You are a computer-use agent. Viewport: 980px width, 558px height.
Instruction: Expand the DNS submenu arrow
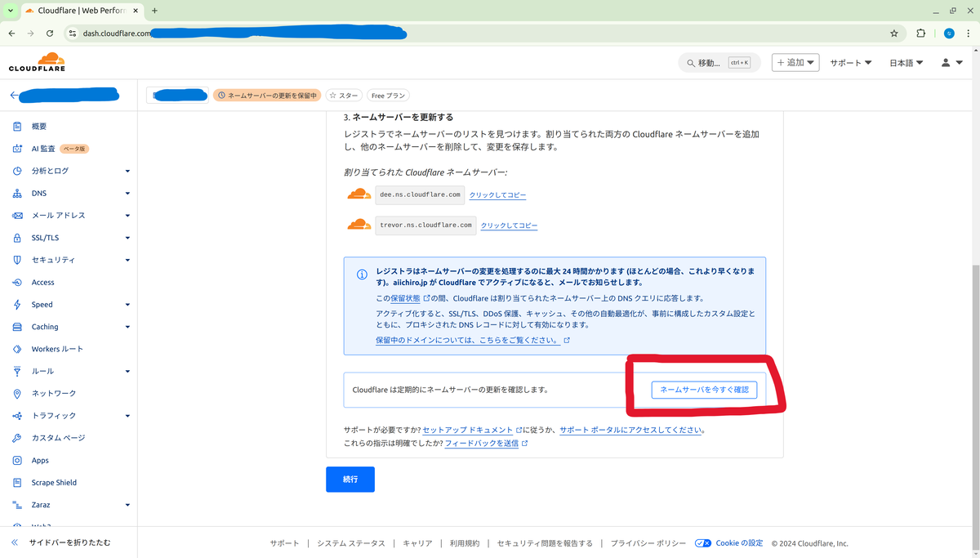(x=127, y=194)
